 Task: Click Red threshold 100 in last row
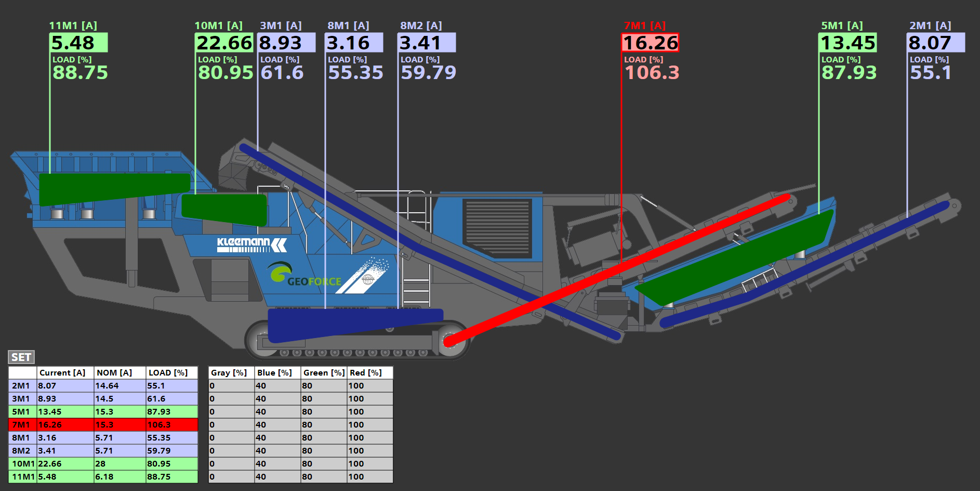(369, 476)
